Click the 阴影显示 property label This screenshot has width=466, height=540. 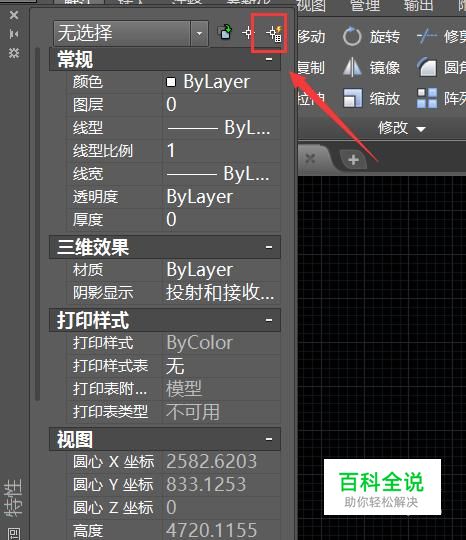point(103,293)
